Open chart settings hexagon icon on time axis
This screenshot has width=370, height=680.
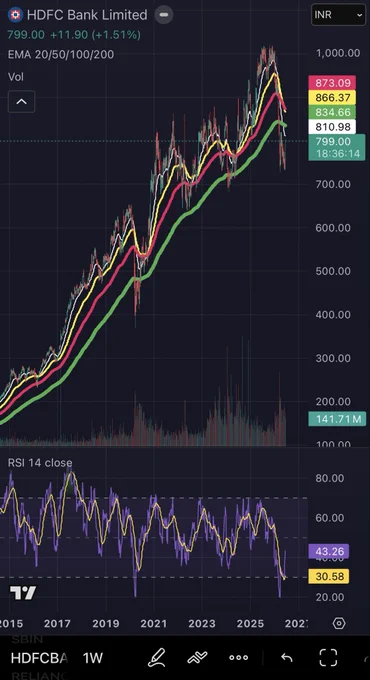coord(339,624)
